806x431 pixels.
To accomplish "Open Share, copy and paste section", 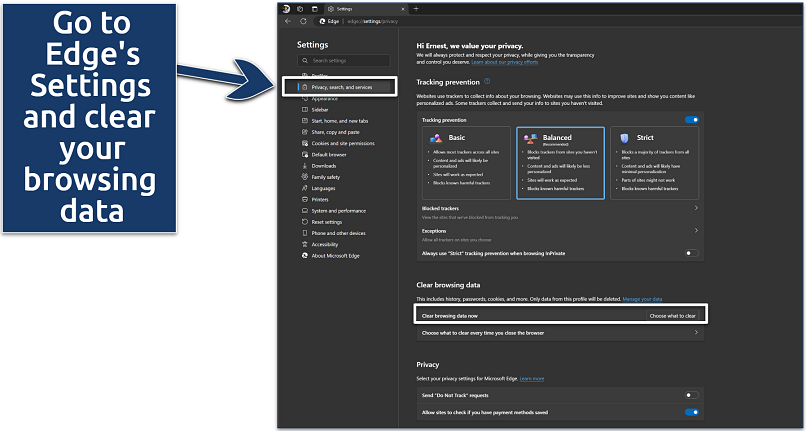I will (335, 132).
